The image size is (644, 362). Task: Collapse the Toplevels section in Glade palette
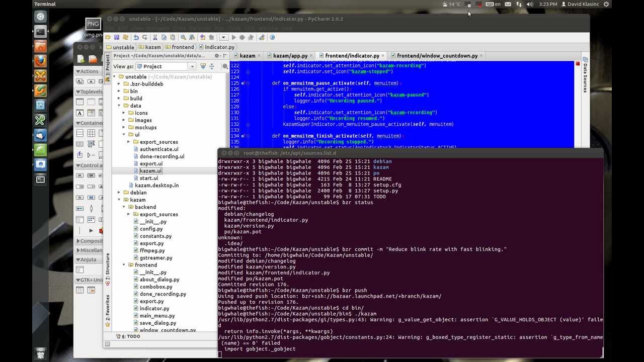coord(78,92)
